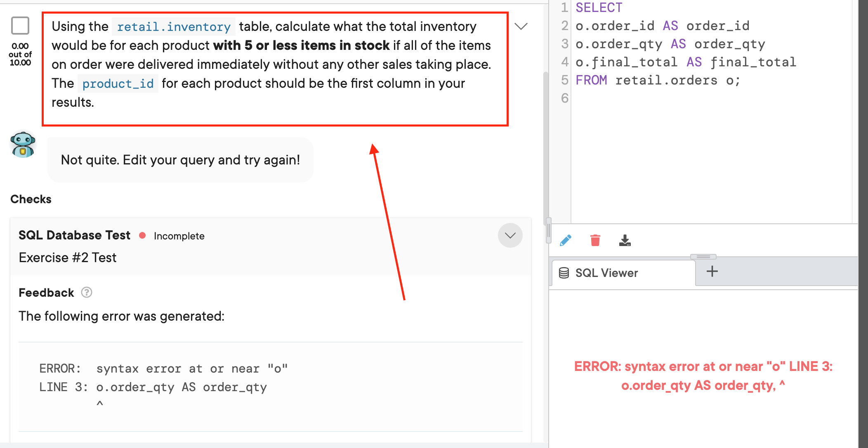
Task: Click the trash delete icon
Action: 595,240
